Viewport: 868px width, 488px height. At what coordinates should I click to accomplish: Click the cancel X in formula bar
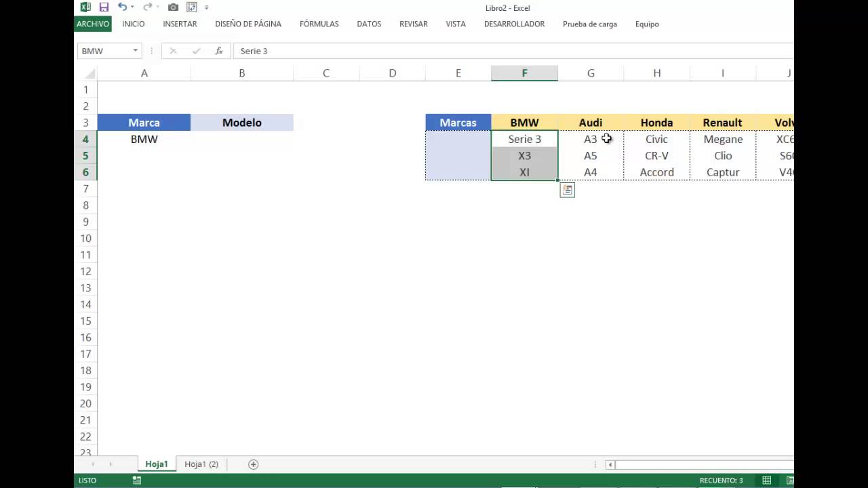[x=173, y=51]
